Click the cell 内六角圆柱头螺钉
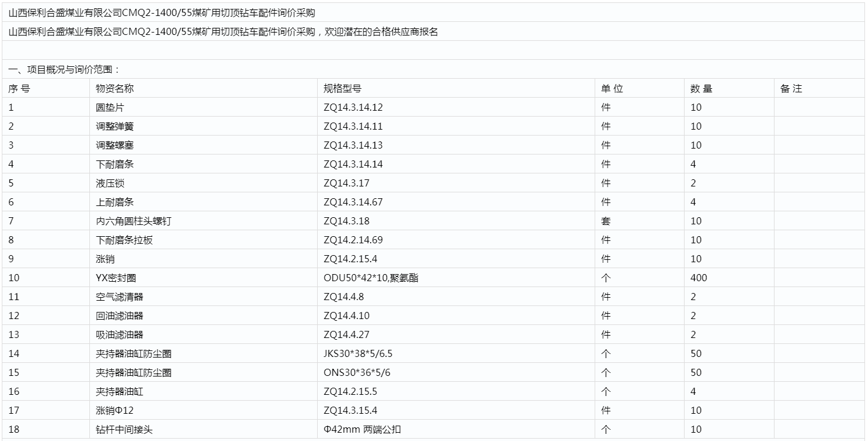The image size is (868, 441). tap(134, 221)
